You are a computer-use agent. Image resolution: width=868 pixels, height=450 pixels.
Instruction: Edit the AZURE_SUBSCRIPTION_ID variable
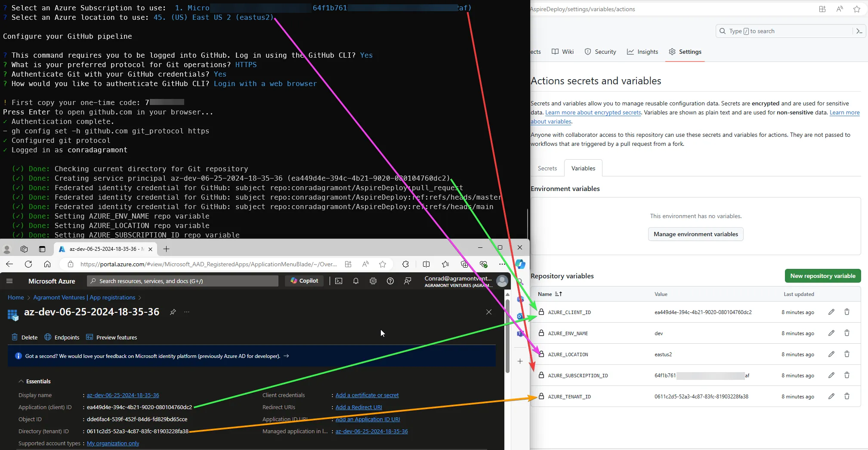click(831, 375)
